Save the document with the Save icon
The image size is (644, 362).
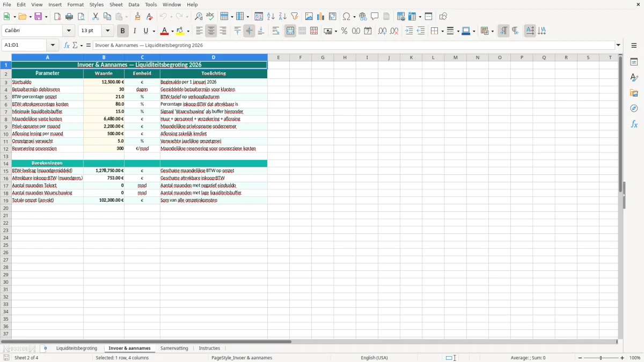[x=38, y=17]
